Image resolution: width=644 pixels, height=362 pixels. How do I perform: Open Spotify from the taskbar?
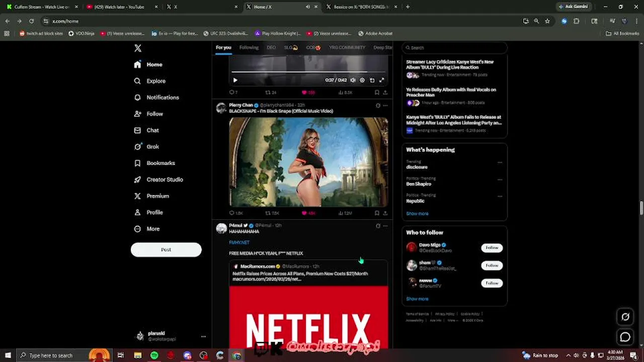pos(154,355)
